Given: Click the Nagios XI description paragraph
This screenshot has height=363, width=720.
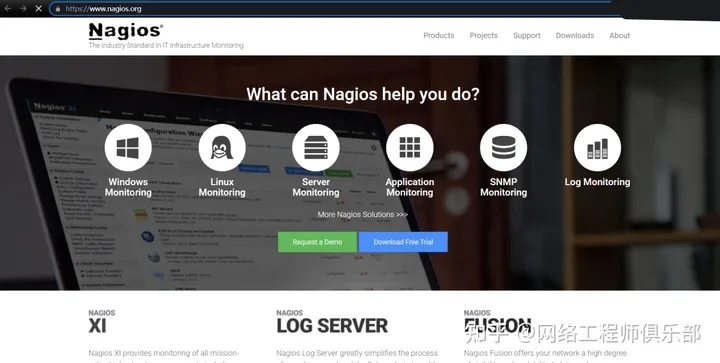Looking at the screenshot, I should (x=163, y=357).
